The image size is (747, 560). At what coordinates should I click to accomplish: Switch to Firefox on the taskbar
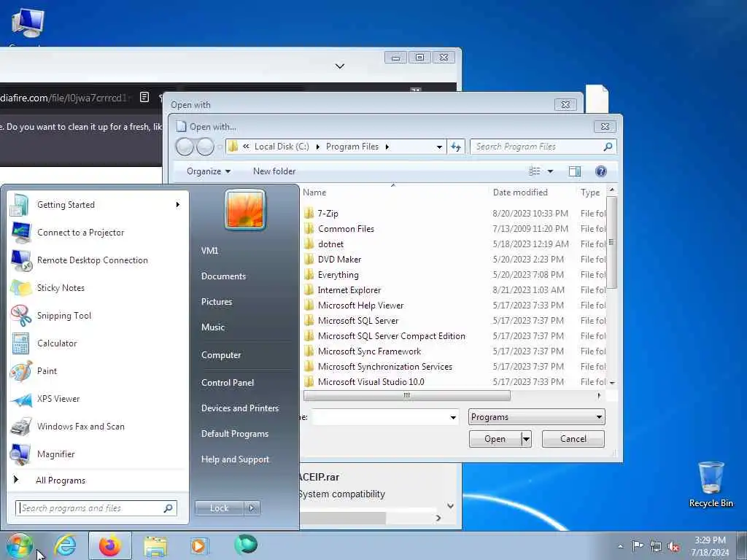(109, 545)
